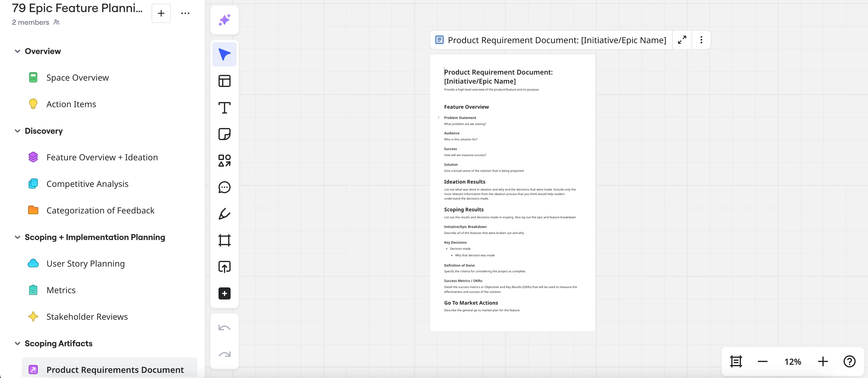Open the Miro AI sparkle assistant
Viewport: 868px width, 378px height.
pyautogui.click(x=225, y=20)
